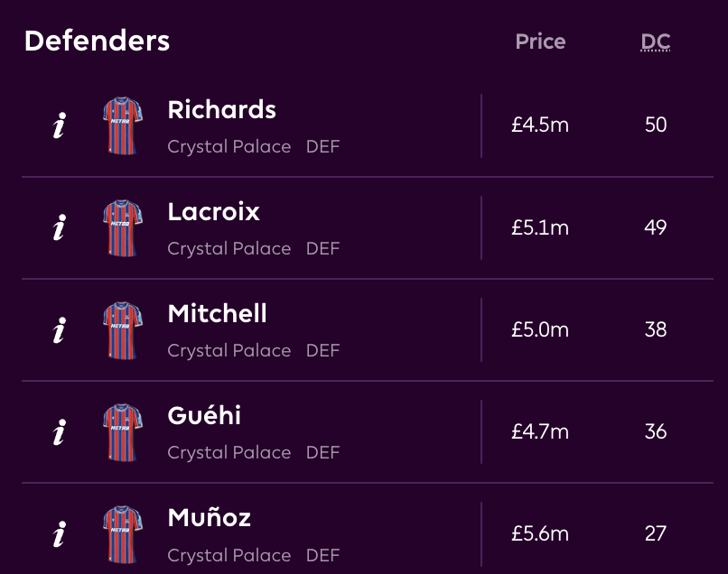The width and height of the screenshot is (728, 574).
Task: Click Richards' Crystal Palace shirt icon
Action: pyautogui.click(x=121, y=126)
